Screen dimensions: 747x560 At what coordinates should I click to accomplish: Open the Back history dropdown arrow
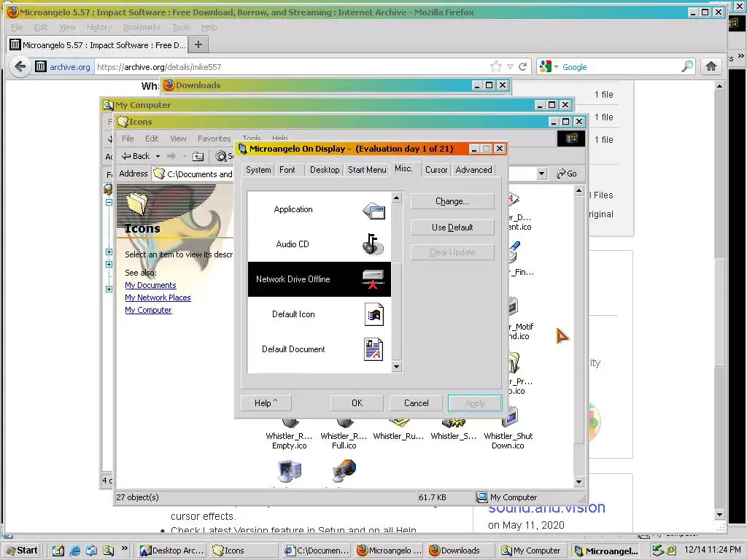(x=158, y=156)
